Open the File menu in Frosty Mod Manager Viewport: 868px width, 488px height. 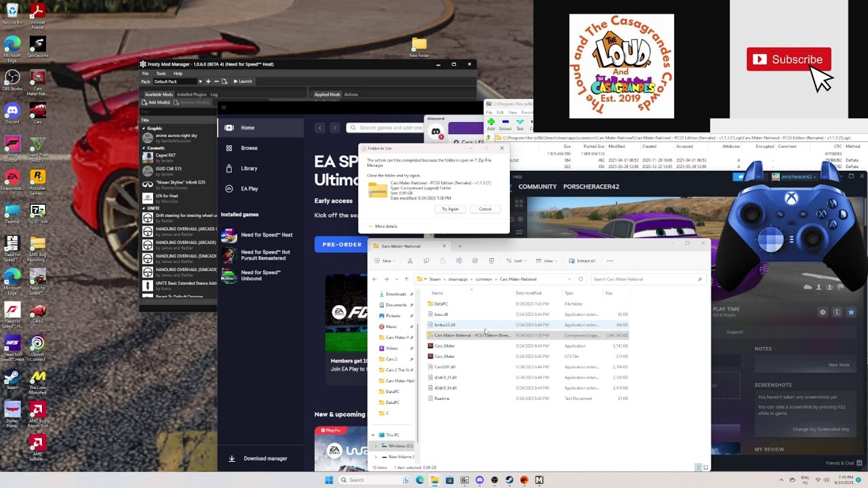click(145, 73)
